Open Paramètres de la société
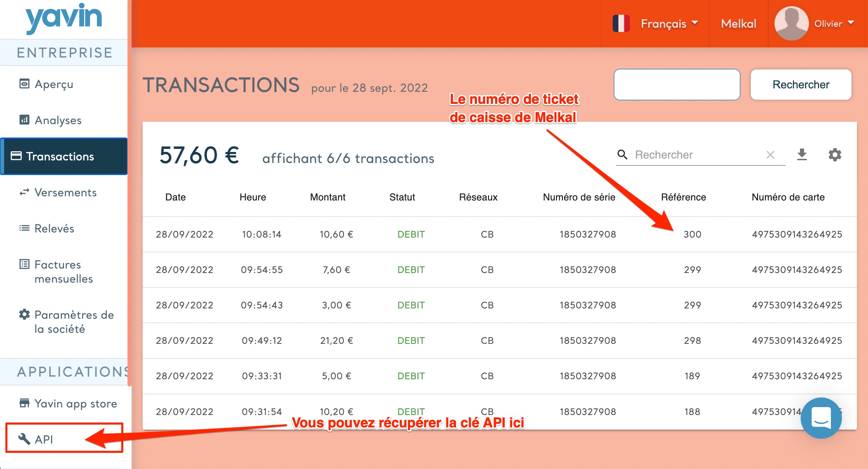 tap(74, 321)
